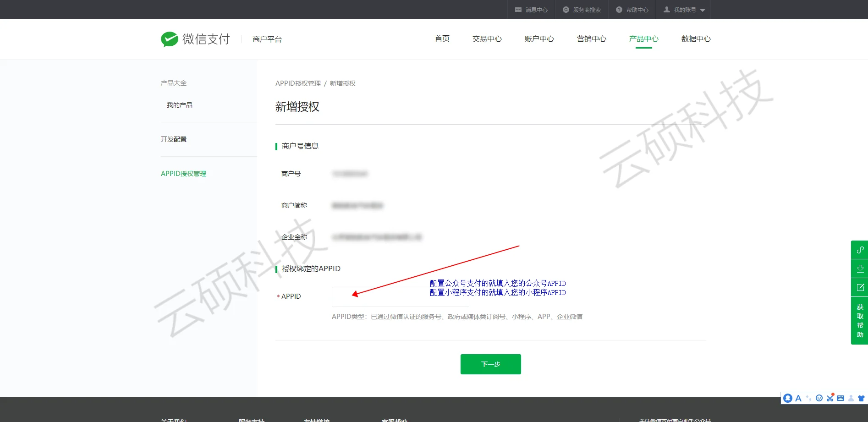Viewport: 868px width, 422px height.
Task: Open 开发配置 in the sidebar
Action: point(174,139)
